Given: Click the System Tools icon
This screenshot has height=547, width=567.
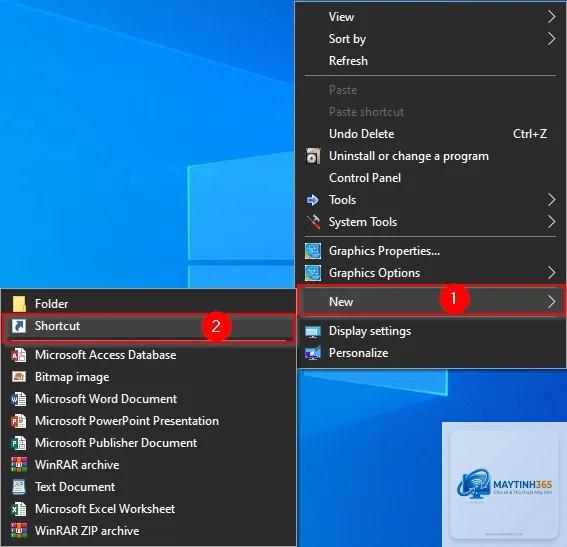Looking at the screenshot, I should [313, 222].
